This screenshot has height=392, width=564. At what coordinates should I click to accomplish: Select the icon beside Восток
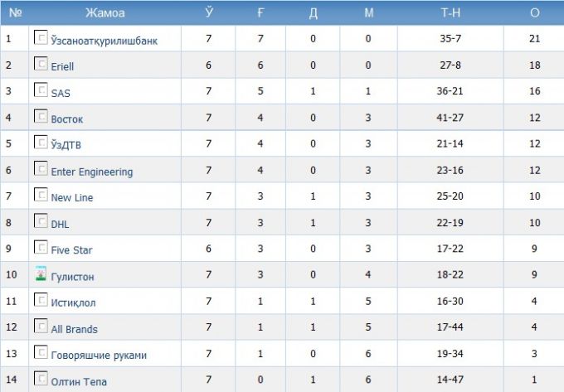pyautogui.click(x=41, y=116)
